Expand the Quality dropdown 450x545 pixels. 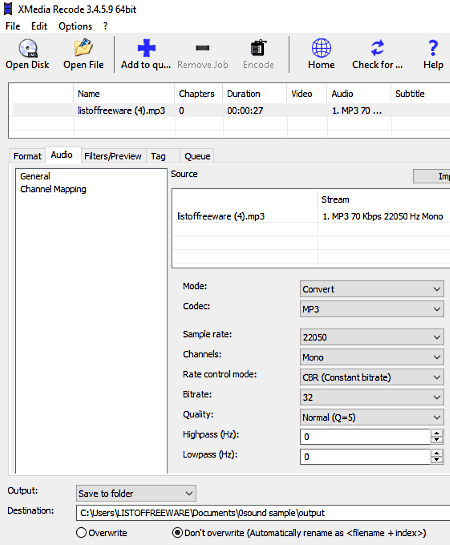(372, 417)
